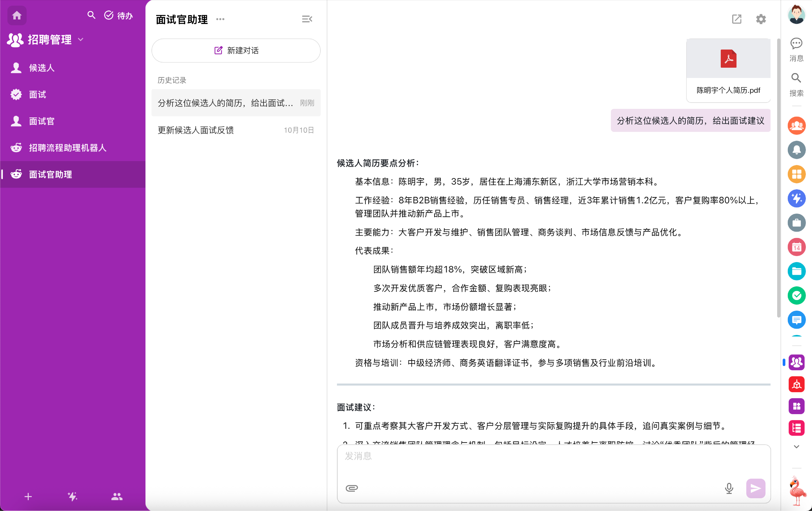Open 陈明宇个人简历.pdf attachment
The height and width of the screenshot is (511, 812).
pos(728,70)
